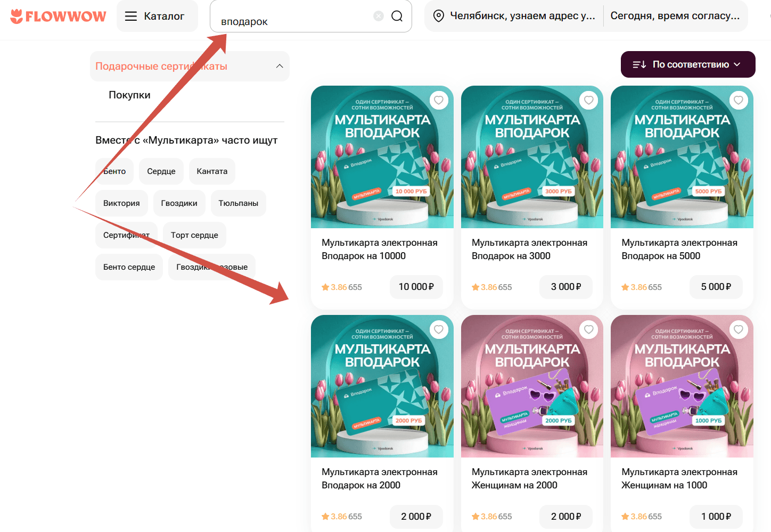The height and width of the screenshot is (532, 771).
Task: Click the Кантата suggestion tag
Action: (212, 171)
